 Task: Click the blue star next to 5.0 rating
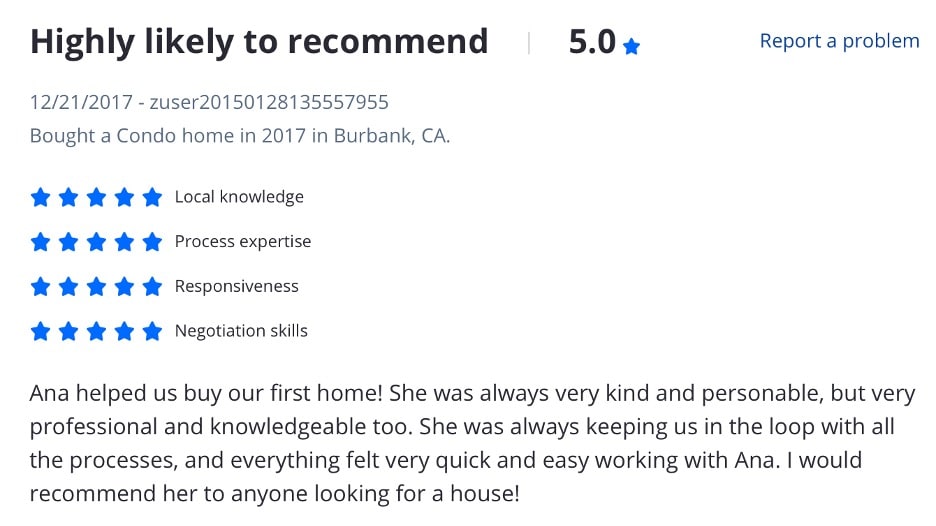(x=631, y=47)
